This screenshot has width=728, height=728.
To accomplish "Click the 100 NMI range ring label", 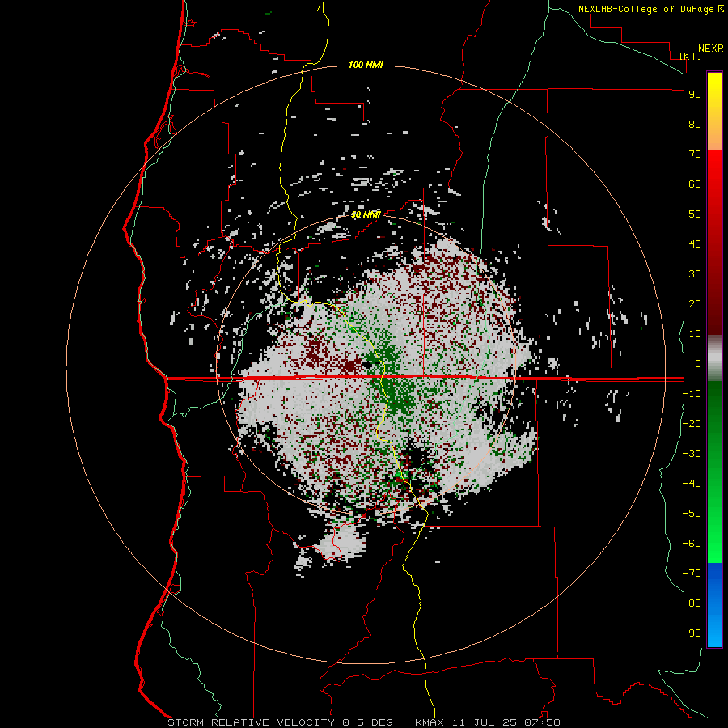I will pyautogui.click(x=366, y=65).
